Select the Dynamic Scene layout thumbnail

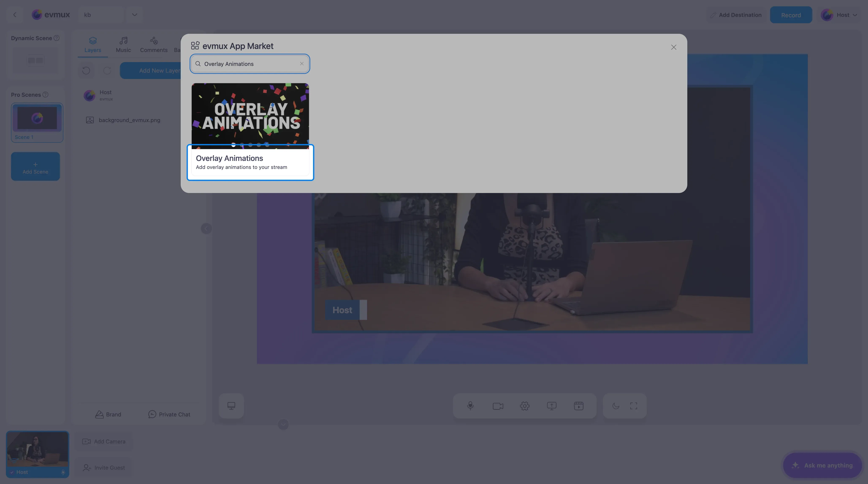(x=35, y=60)
